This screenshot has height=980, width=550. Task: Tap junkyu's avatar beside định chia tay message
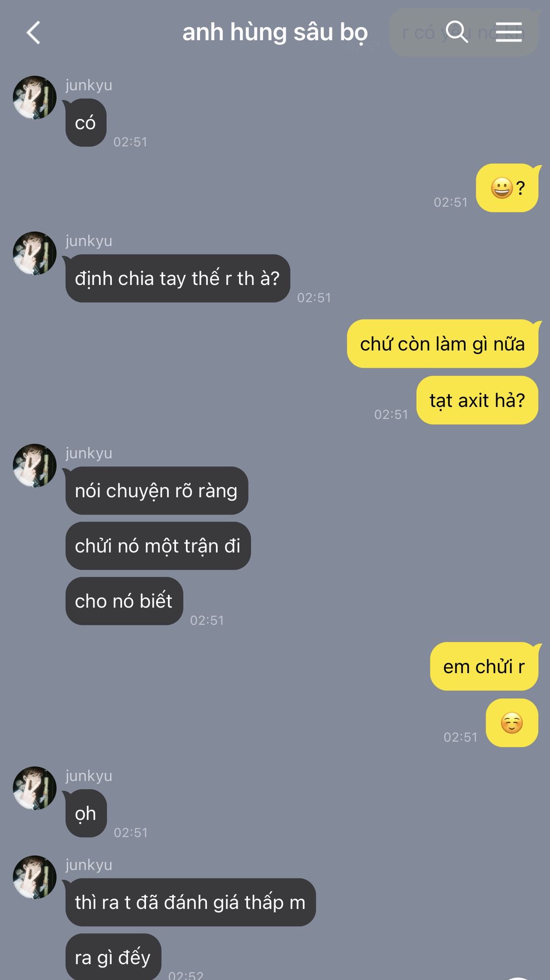(35, 253)
